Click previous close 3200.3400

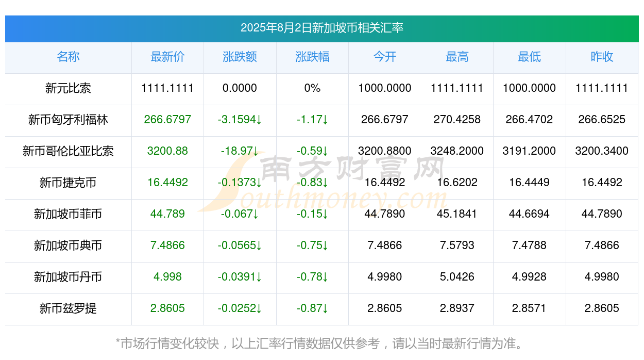[x=602, y=151]
